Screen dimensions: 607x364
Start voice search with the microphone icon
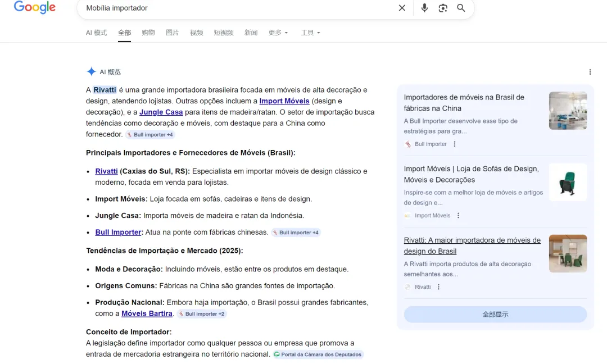pyautogui.click(x=424, y=8)
